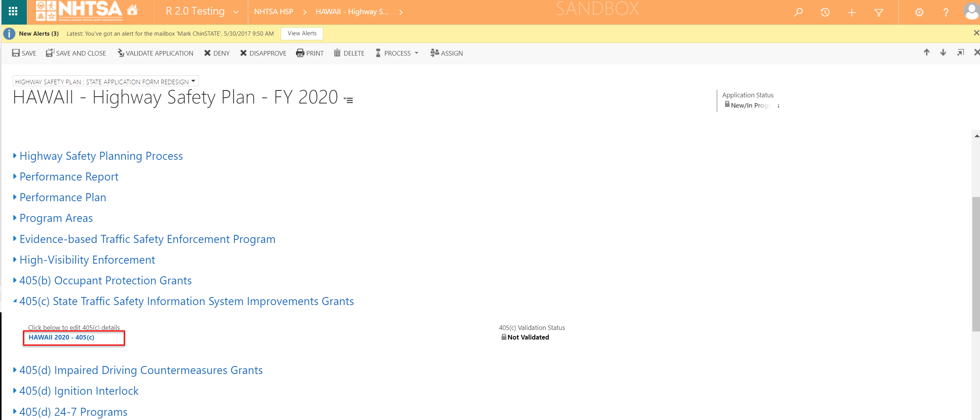Open the form selector dropdown arrow
The height and width of the screenshot is (420, 980).
(193, 81)
